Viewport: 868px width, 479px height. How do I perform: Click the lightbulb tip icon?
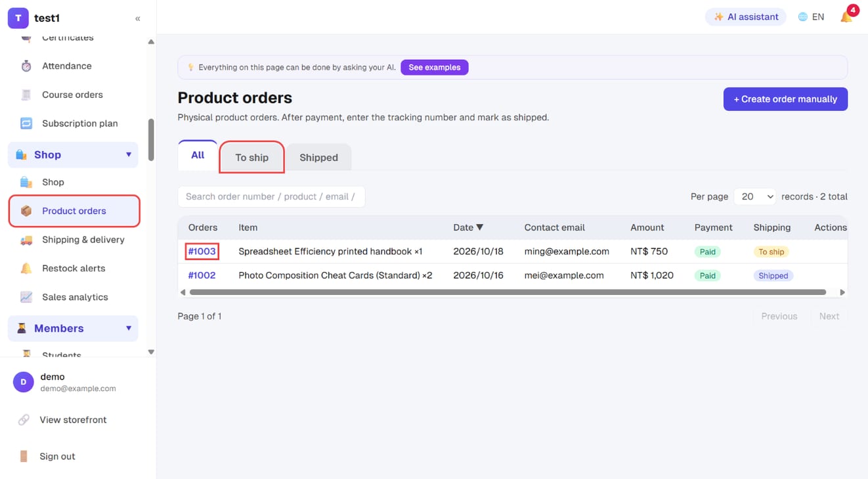tap(191, 67)
